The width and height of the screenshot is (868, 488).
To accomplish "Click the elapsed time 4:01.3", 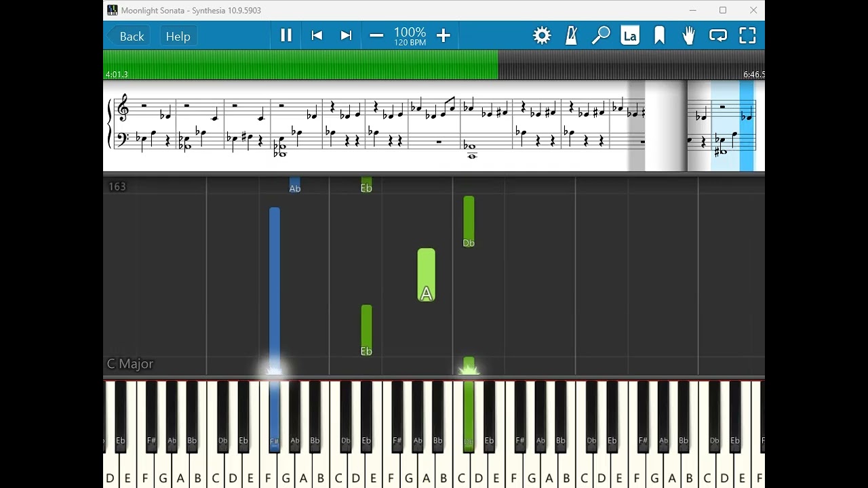I will pos(117,75).
